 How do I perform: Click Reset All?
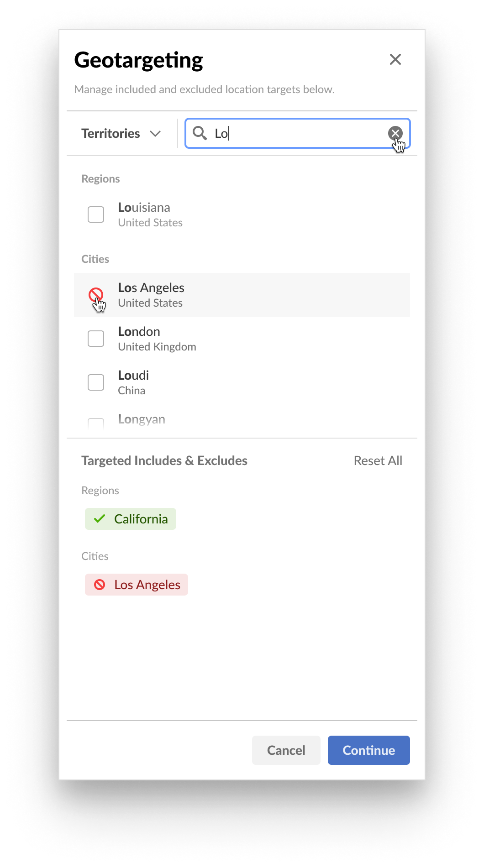pyautogui.click(x=378, y=460)
